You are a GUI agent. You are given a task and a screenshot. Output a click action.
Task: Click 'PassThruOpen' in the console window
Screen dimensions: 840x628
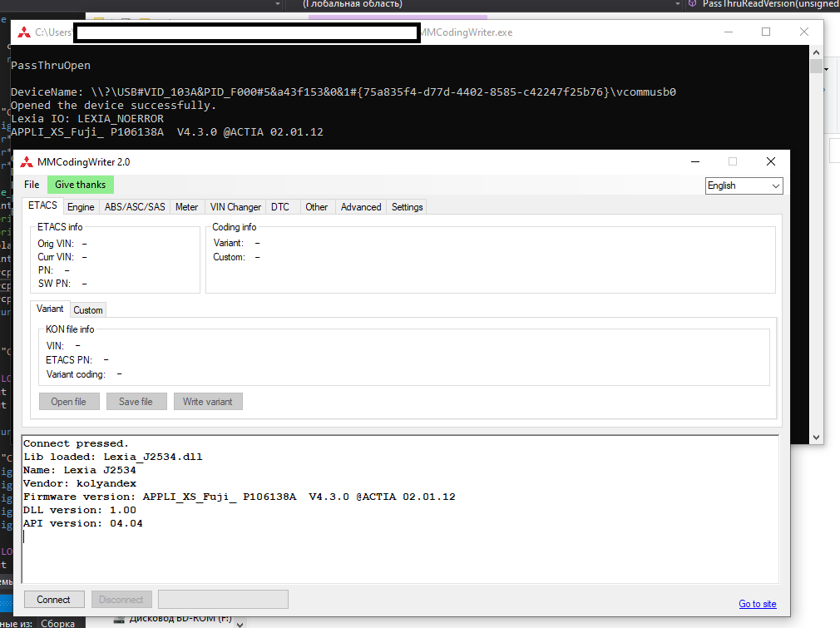(51, 66)
